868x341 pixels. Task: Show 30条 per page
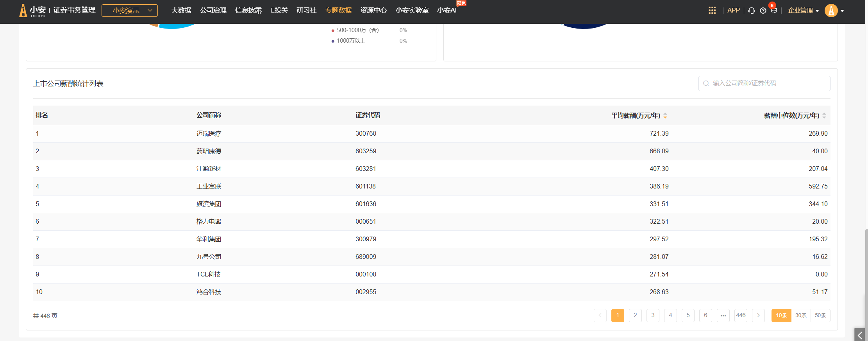tap(801, 315)
